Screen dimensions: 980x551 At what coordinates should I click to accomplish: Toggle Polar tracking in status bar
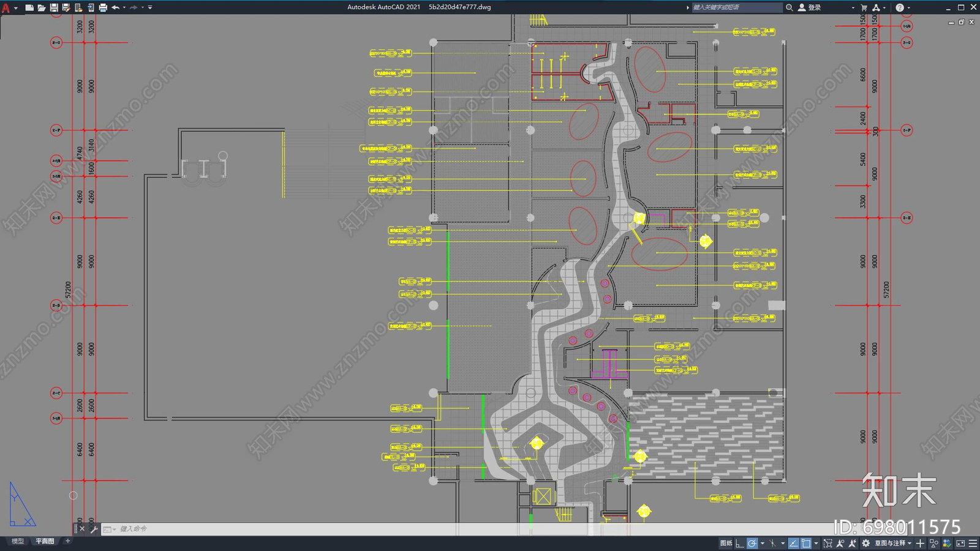click(752, 543)
